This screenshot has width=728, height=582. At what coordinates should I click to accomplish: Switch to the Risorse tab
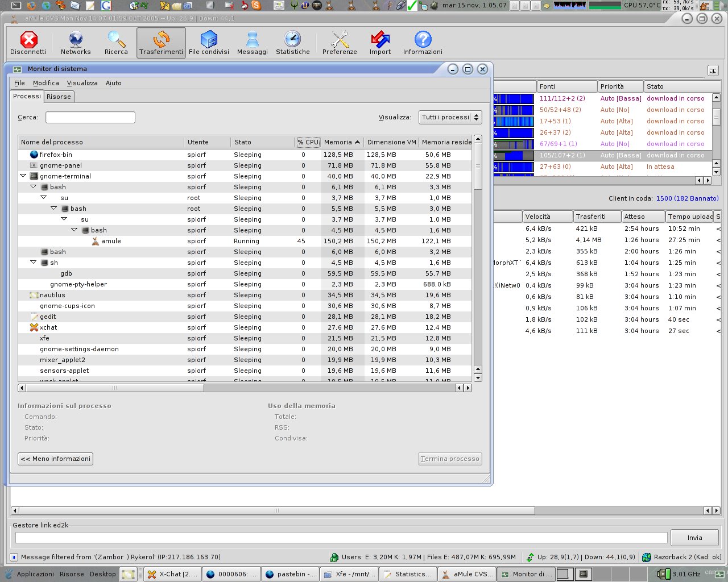(59, 97)
